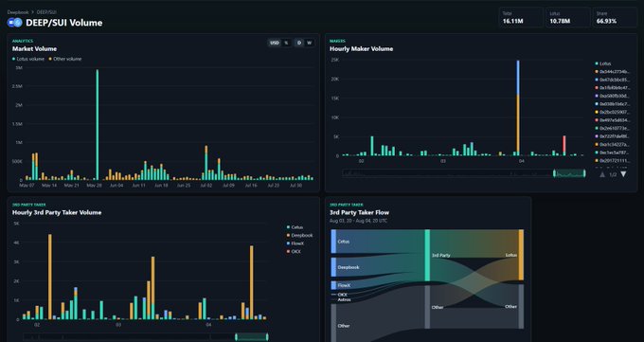Screen dimensions: 644x342
Task: Click the Total 16.11M stat card
Action: tap(521, 17)
